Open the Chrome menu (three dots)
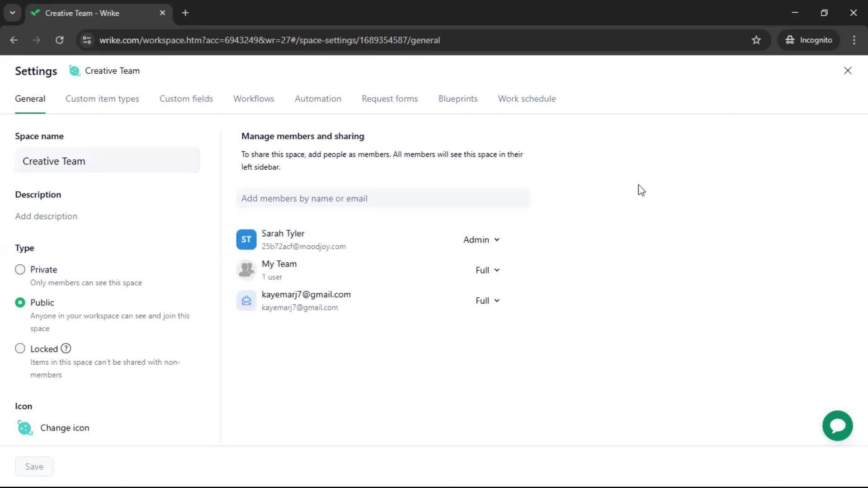 tap(854, 40)
